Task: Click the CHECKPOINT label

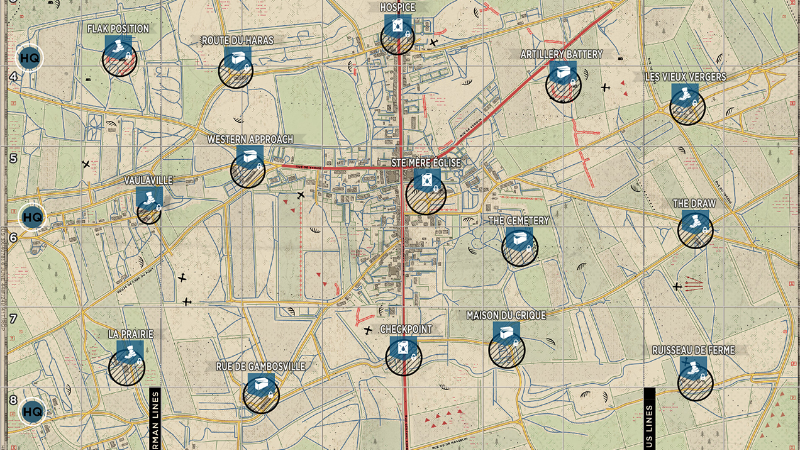Action: [406, 330]
